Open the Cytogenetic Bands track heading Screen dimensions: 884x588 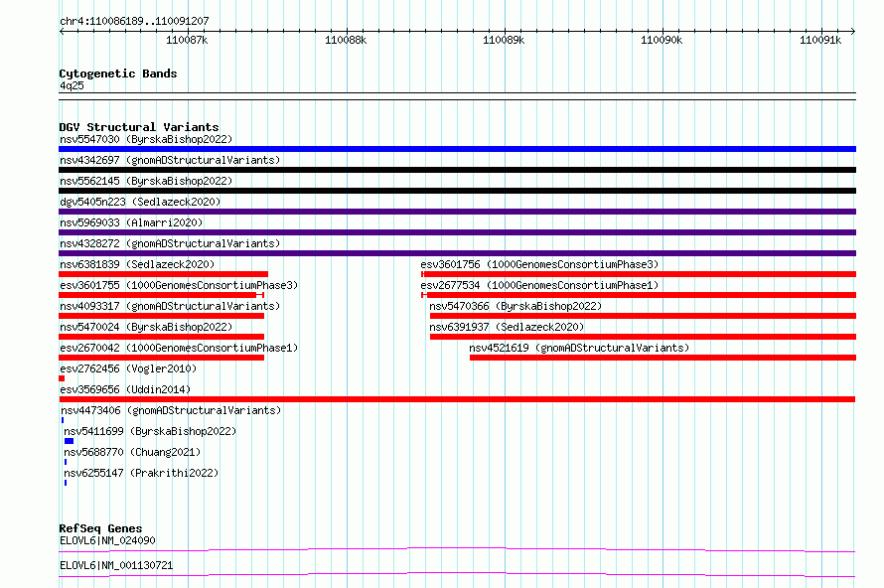[118, 73]
